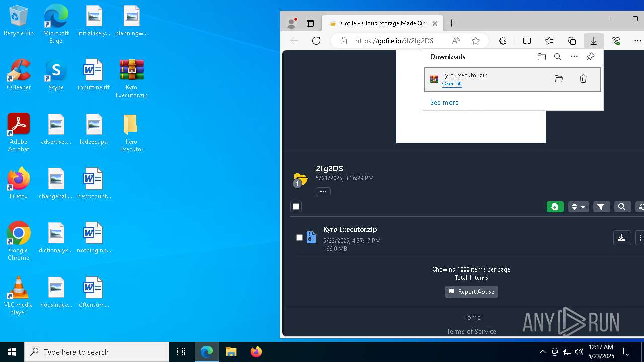
Task: Open the notification center icon
Action: [627, 352]
